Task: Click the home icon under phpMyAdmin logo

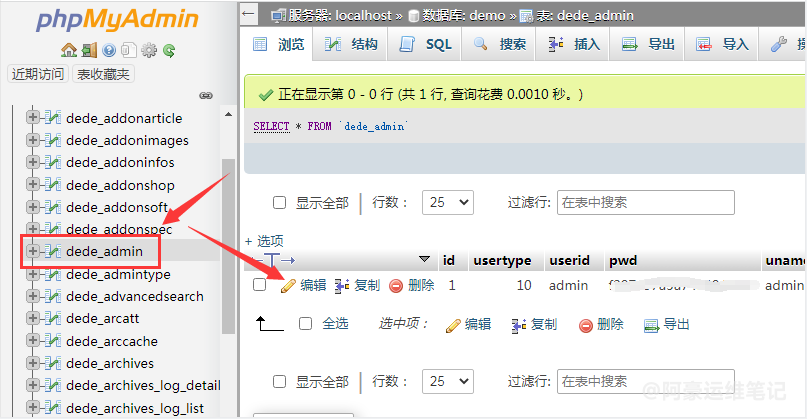Action: [68, 50]
